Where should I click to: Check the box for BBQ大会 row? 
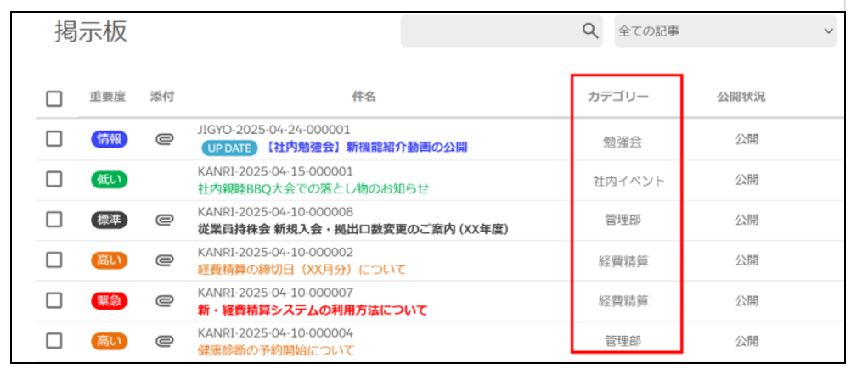coord(54,179)
